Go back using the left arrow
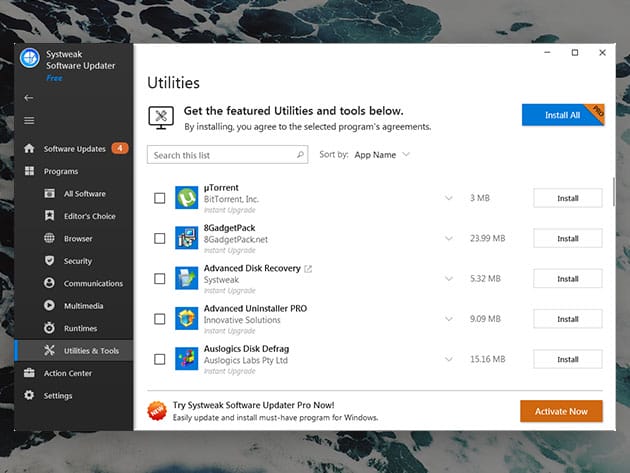This screenshot has height=473, width=630. 29,98
